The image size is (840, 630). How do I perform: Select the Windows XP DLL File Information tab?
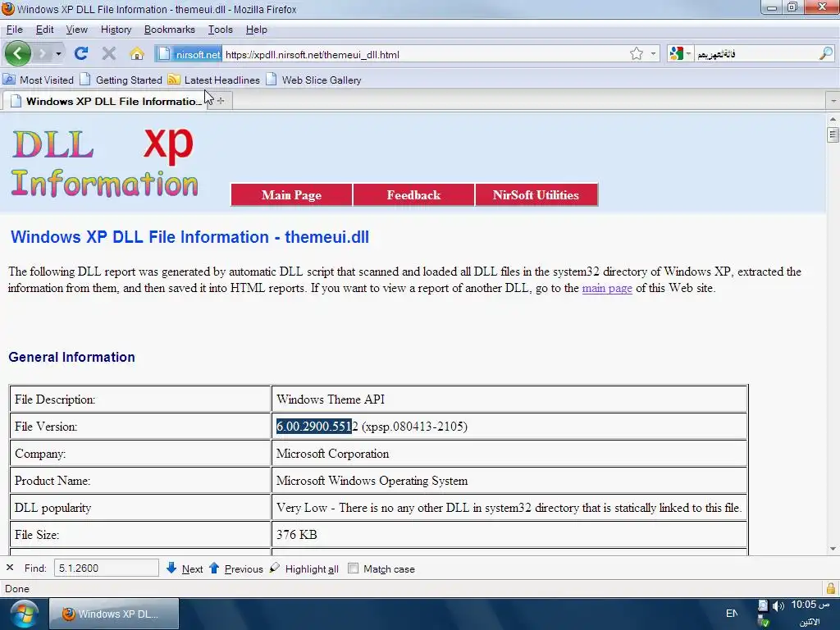[x=106, y=101]
